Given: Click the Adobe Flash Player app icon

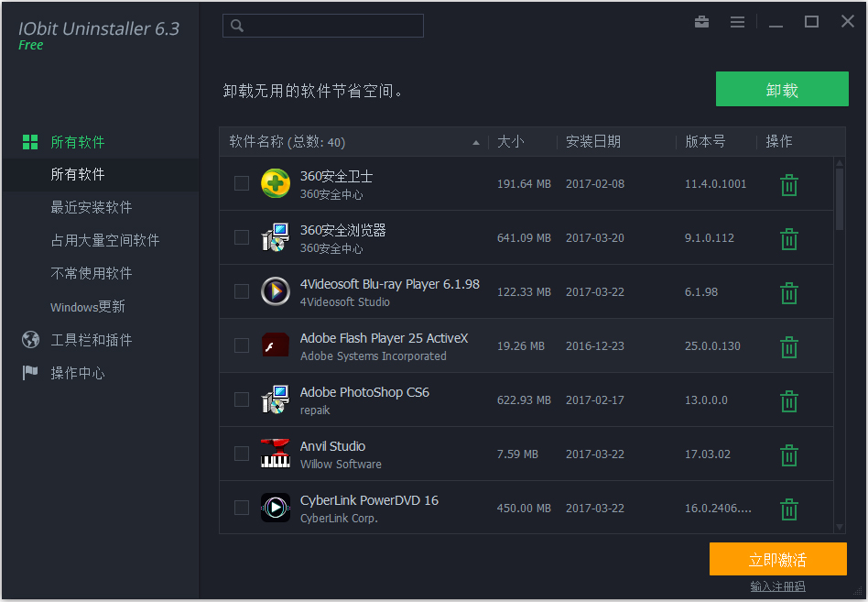Looking at the screenshot, I should click(276, 345).
